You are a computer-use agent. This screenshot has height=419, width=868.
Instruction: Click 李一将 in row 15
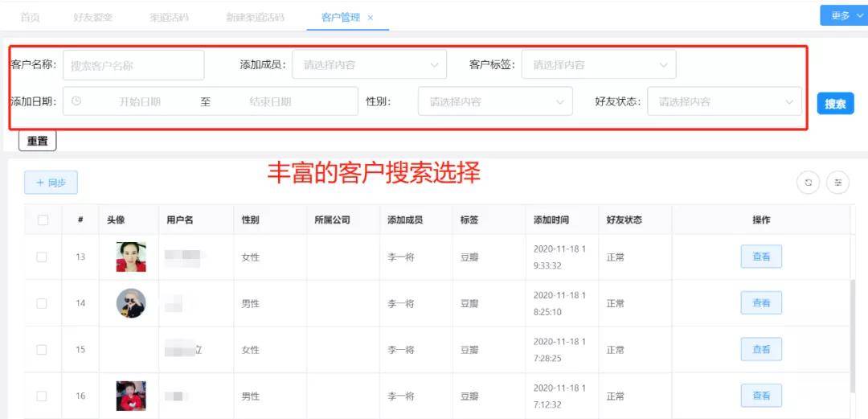click(401, 351)
